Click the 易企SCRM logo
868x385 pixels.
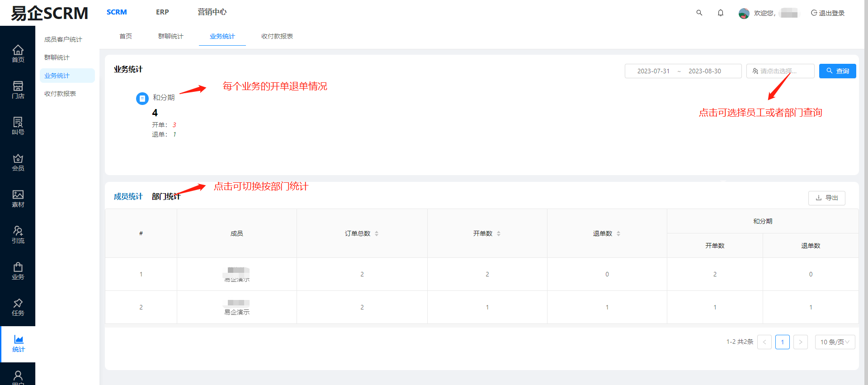[49, 13]
